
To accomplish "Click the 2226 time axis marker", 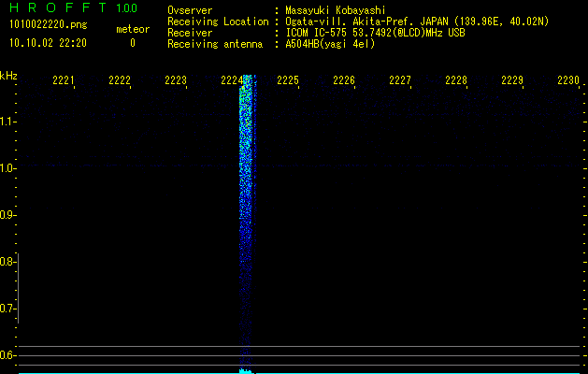I will 344,80.
